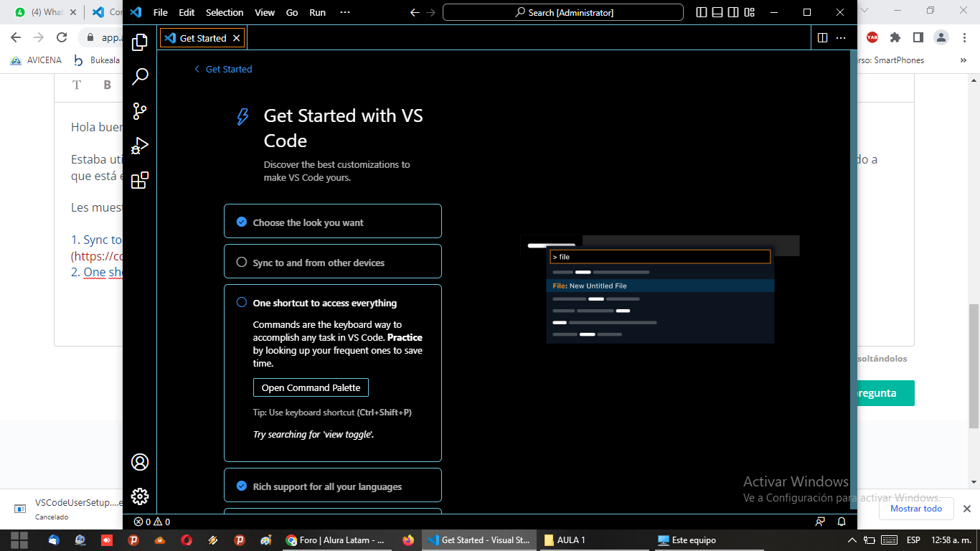Close the Get Started tab

[x=236, y=38]
